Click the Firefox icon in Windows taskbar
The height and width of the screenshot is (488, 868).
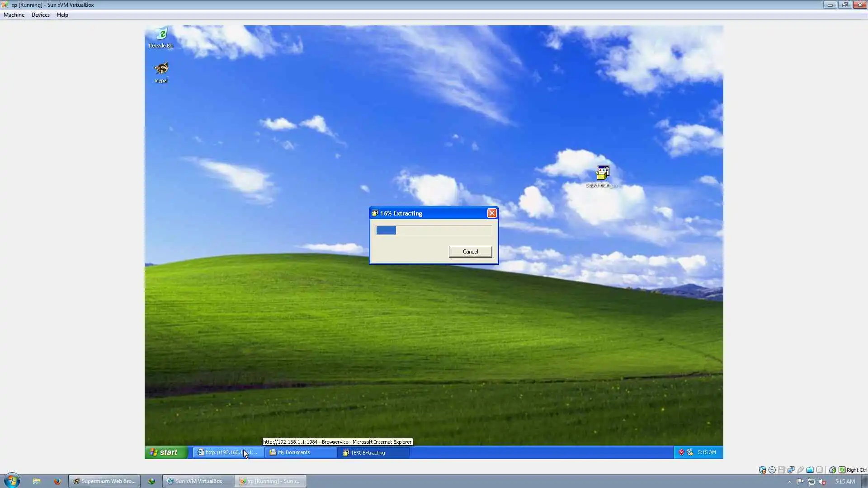point(57,481)
